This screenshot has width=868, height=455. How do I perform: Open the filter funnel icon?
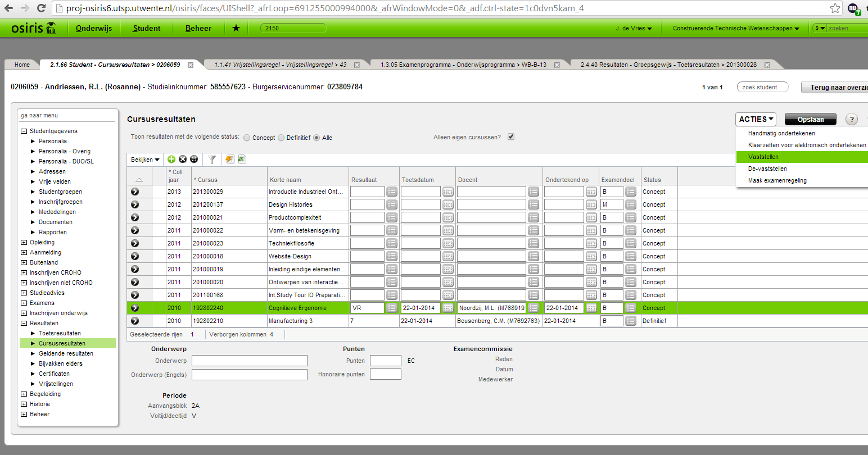pos(212,160)
